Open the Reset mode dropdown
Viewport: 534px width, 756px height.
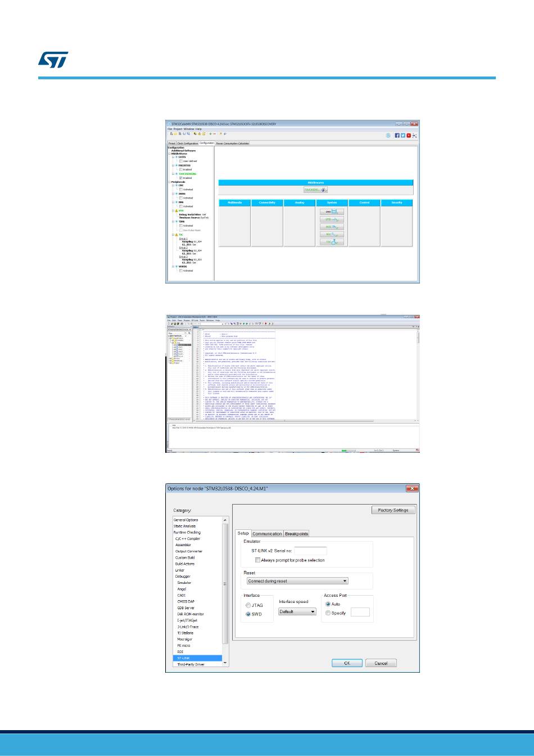tap(297, 580)
